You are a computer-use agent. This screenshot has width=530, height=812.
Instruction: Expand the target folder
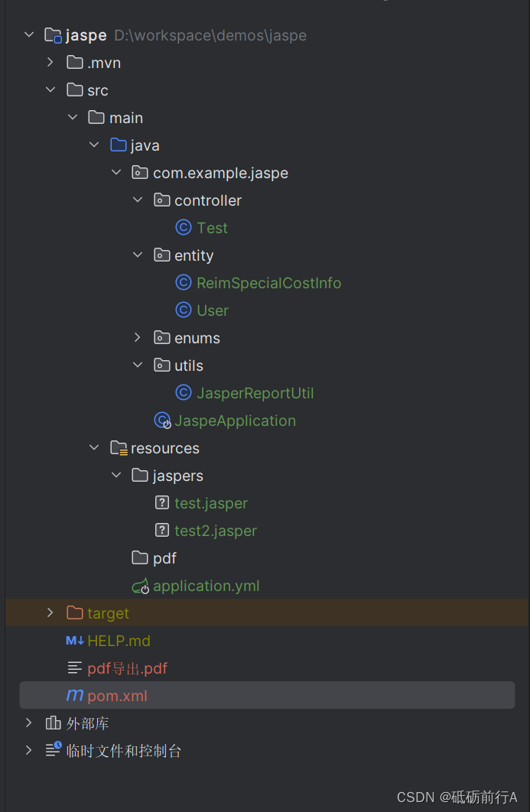(x=50, y=613)
